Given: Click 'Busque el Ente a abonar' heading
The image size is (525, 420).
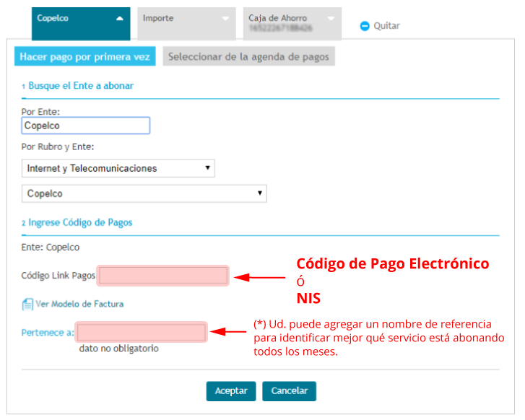Looking at the screenshot, I should (81, 86).
